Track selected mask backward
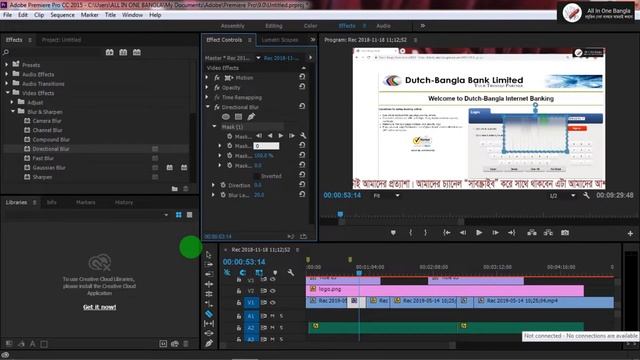The image size is (640, 360). 270,136
